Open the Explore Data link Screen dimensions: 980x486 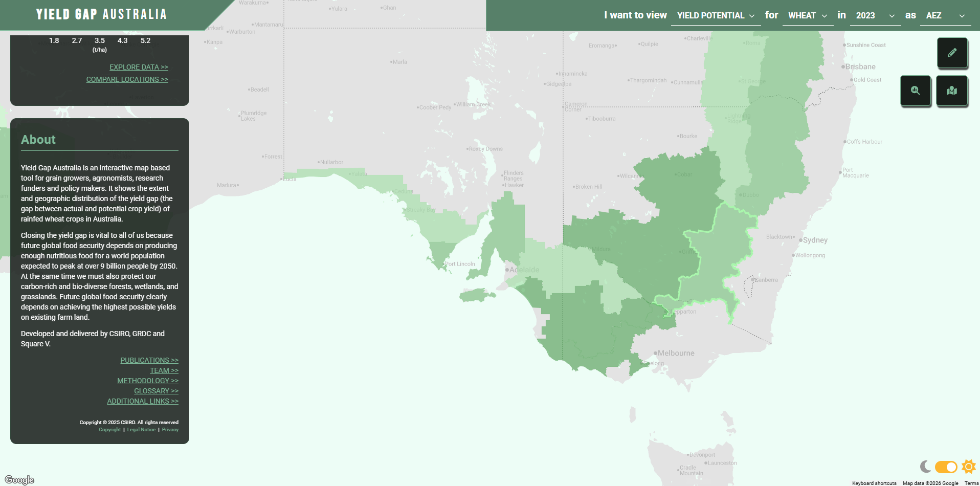point(139,67)
